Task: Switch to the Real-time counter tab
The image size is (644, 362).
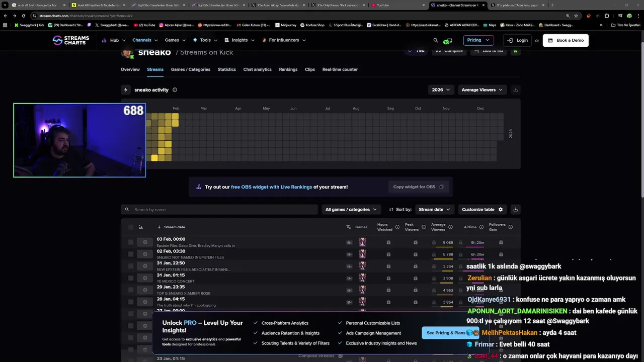Action: 340,69
